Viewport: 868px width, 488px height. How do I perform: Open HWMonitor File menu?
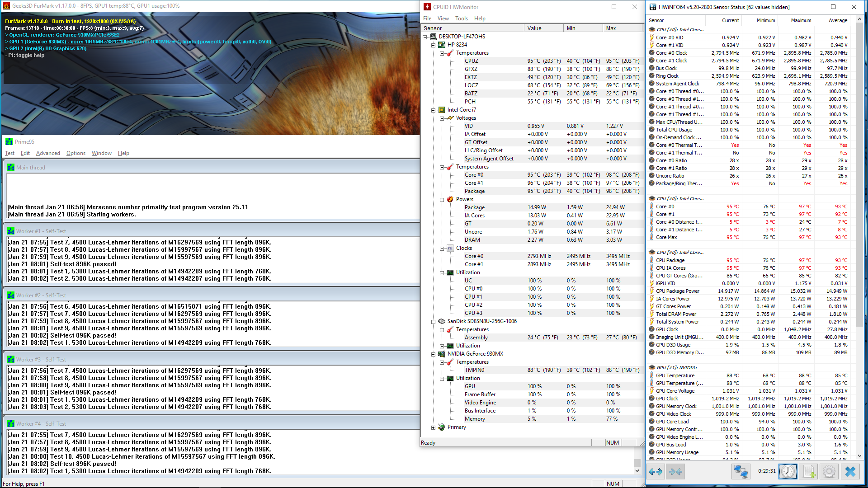427,19
